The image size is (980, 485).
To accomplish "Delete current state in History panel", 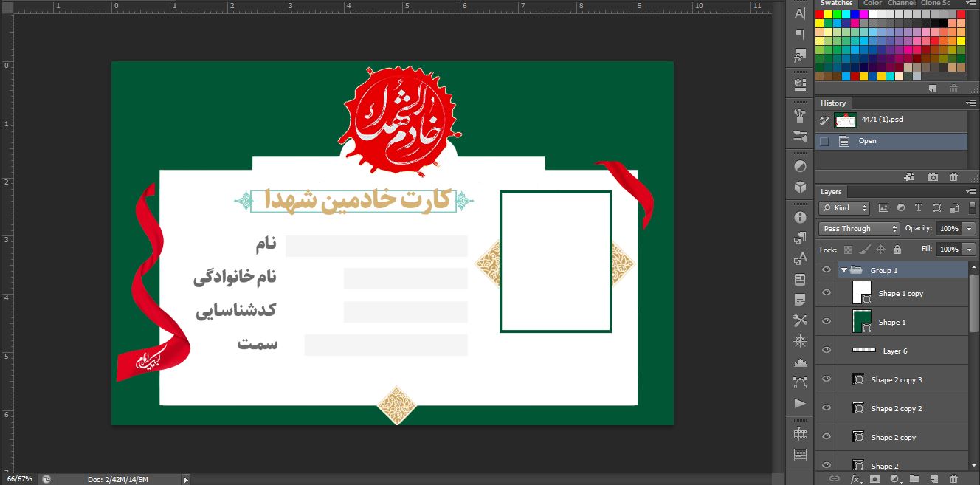I will (953, 177).
